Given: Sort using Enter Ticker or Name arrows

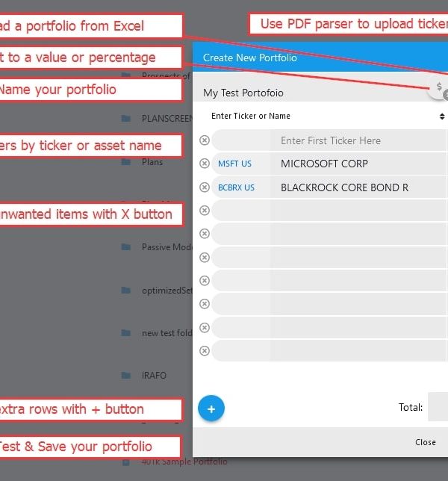Looking at the screenshot, I should [x=442, y=117].
